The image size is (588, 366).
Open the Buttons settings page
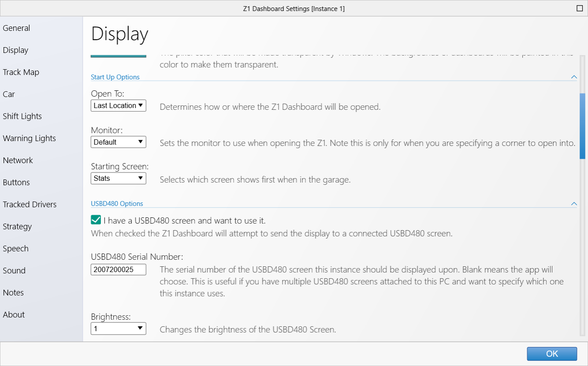(16, 183)
